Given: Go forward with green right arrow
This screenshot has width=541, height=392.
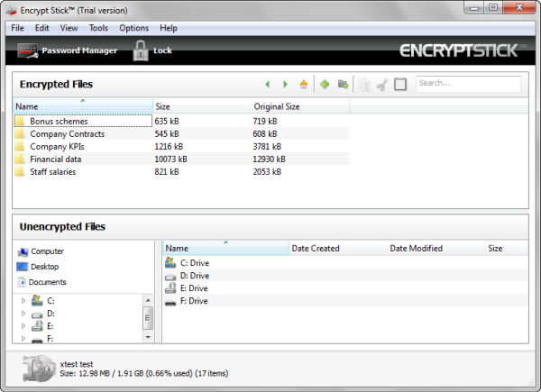Looking at the screenshot, I should (285, 84).
